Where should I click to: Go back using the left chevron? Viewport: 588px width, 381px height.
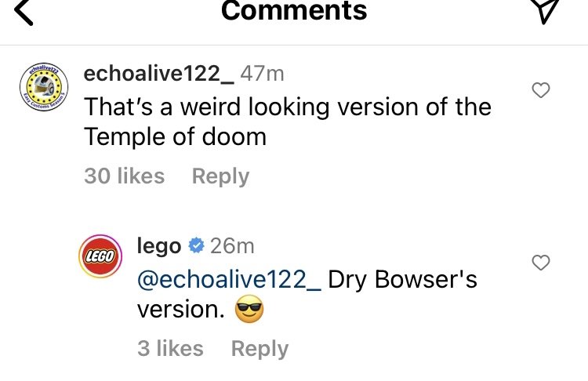click(25, 11)
